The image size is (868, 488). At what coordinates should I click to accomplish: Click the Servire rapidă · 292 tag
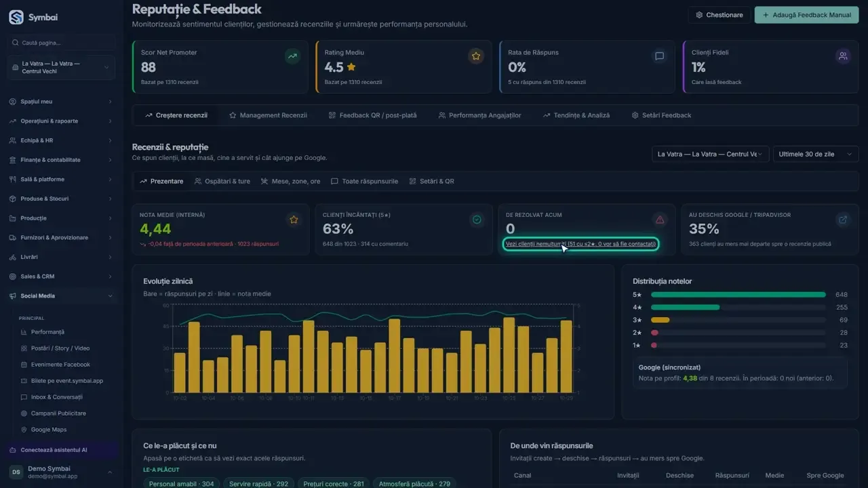click(258, 484)
